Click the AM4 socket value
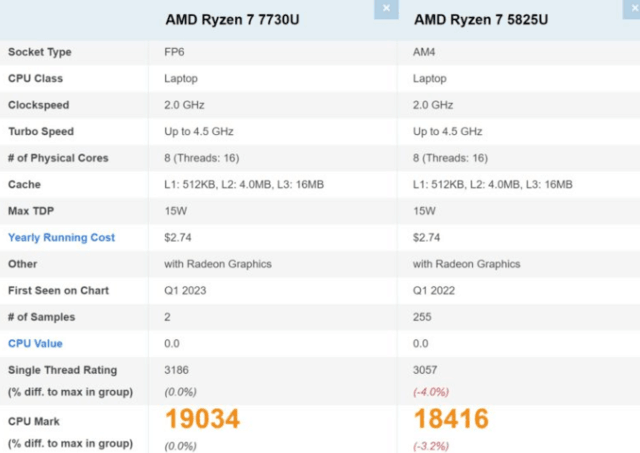 pyautogui.click(x=424, y=52)
